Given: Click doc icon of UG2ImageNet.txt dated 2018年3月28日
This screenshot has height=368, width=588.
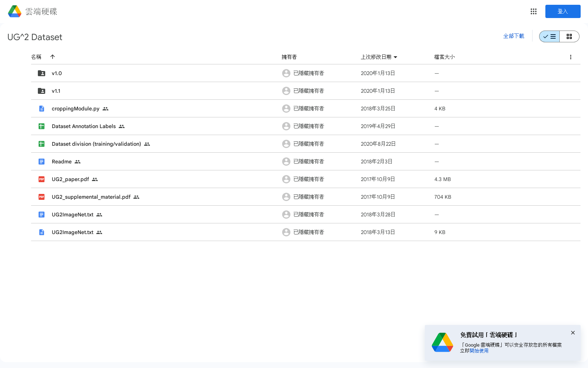Looking at the screenshot, I should click(x=42, y=215).
